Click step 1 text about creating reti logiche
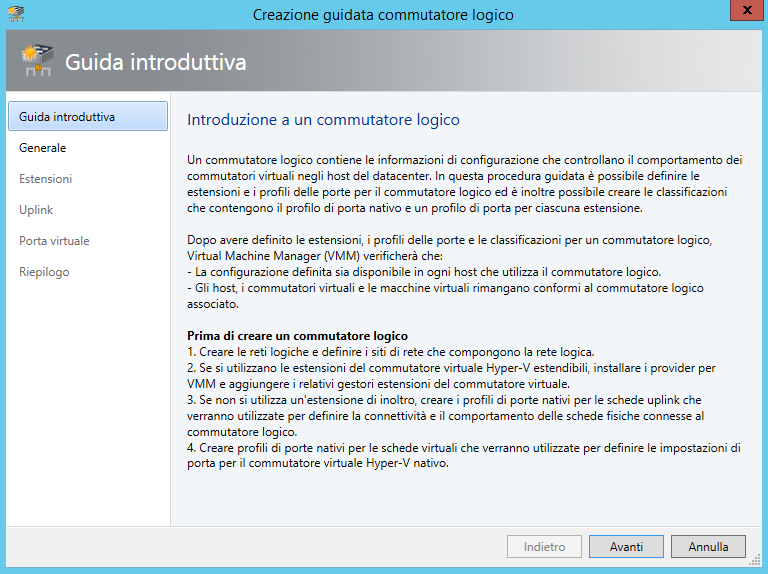The height and width of the screenshot is (574, 768). (390, 350)
